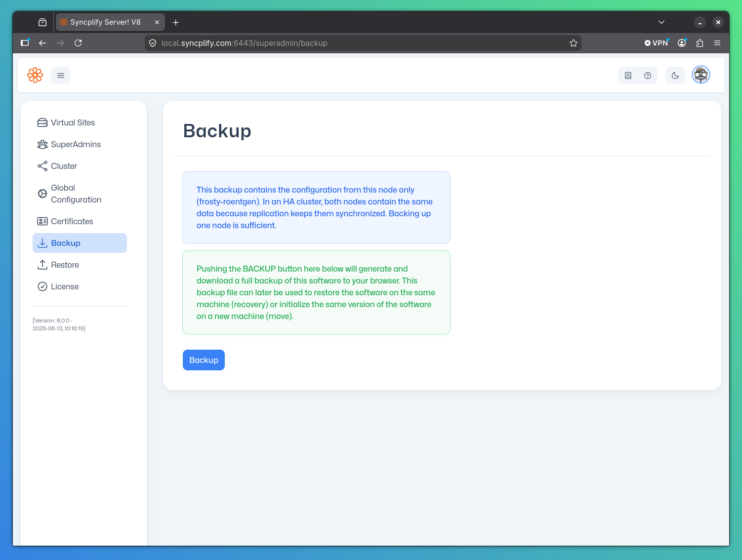Open License in the sidebar
This screenshot has width=742, height=560.
[x=80, y=286]
